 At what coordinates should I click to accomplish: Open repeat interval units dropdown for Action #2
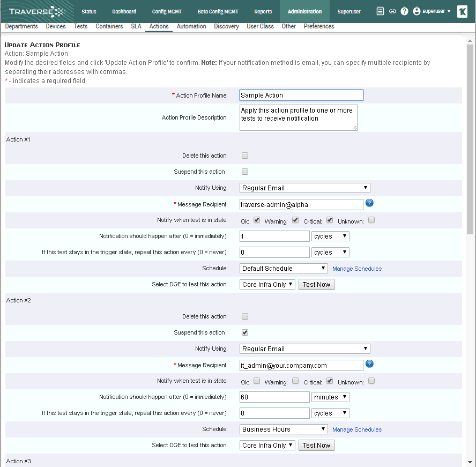330,413
